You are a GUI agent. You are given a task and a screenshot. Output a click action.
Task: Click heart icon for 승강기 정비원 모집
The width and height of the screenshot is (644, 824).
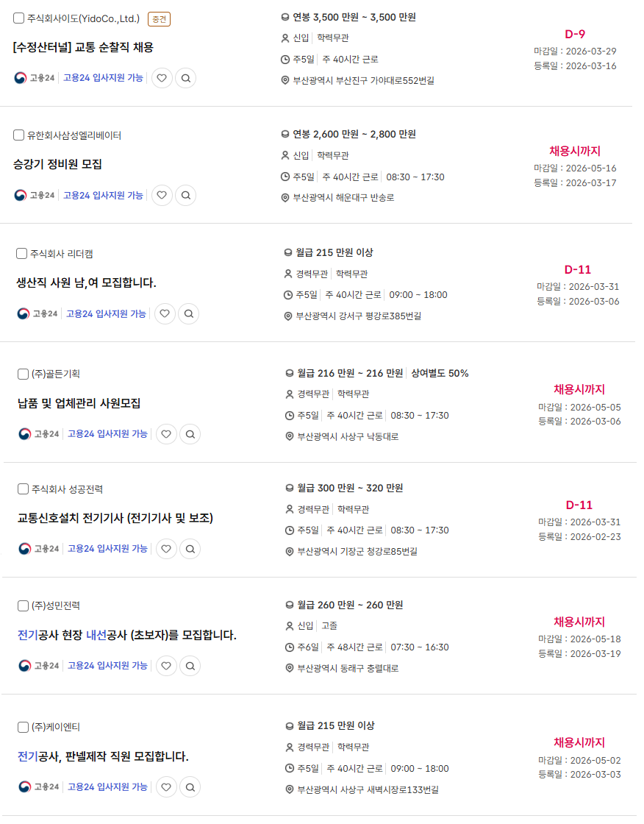tap(162, 196)
